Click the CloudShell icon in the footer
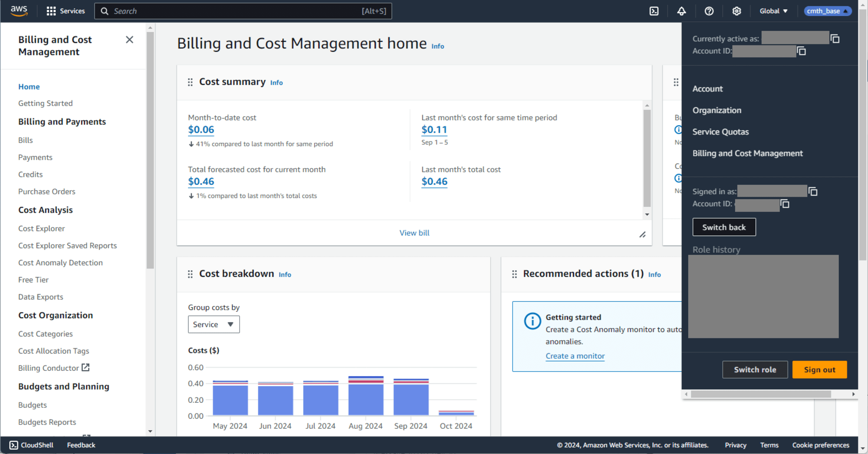 coord(14,445)
